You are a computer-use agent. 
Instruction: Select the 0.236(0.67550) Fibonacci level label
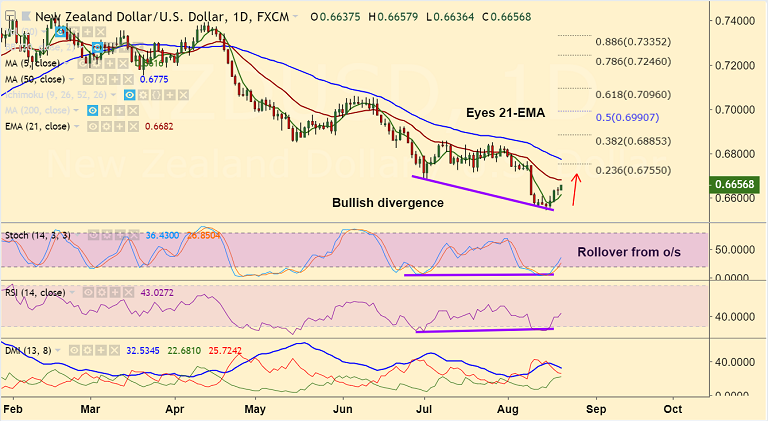click(x=633, y=170)
